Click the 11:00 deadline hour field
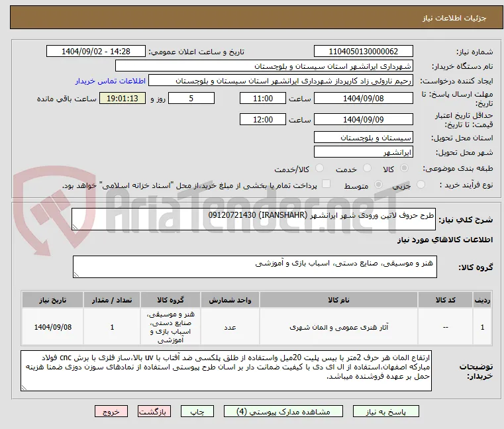504x429 pixels. [x=263, y=99]
